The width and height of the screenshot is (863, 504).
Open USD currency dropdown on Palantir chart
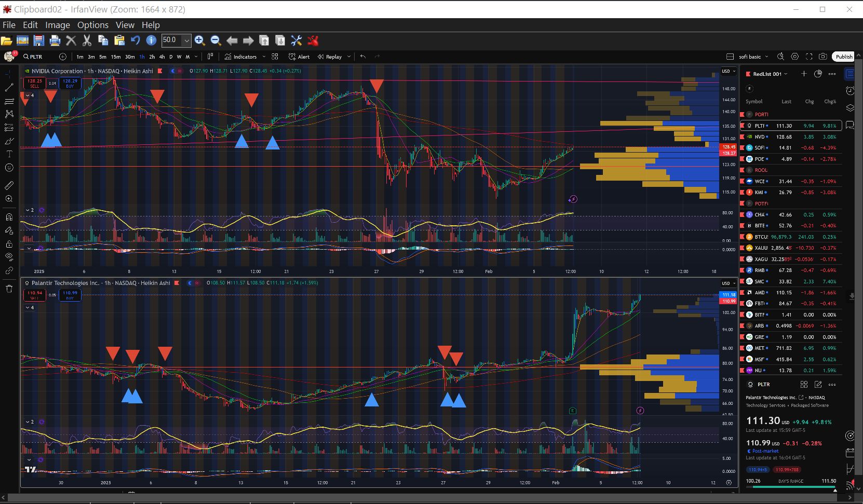coord(729,283)
